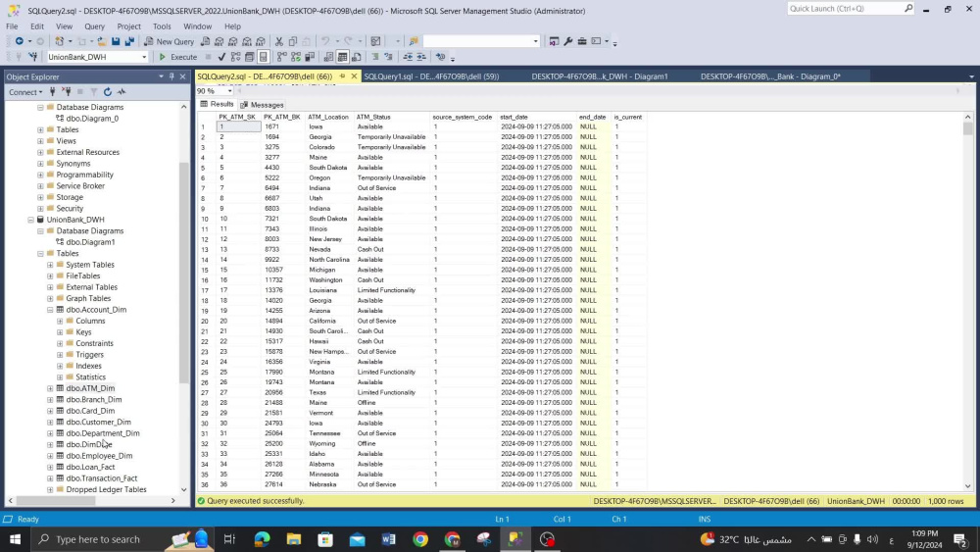Click the Object Explorer vertical scrollbar thumb

coord(183,272)
